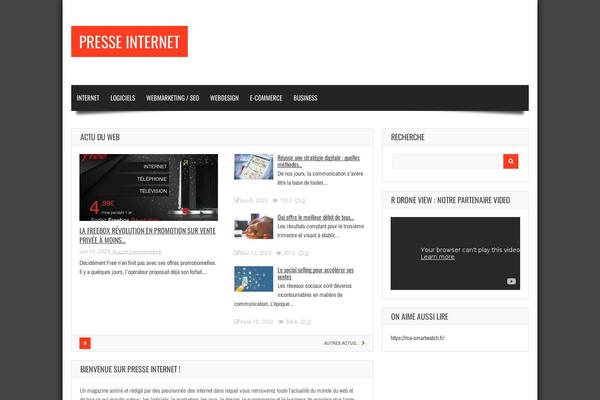This screenshot has height=400, width=600.
Task: Open the Internet menu item
Action: coord(88,98)
